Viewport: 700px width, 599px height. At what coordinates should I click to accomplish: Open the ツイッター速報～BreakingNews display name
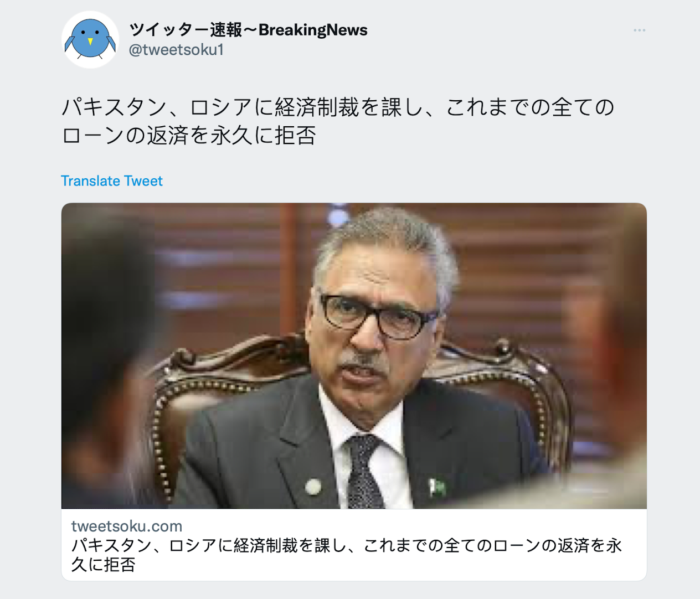point(248,30)
